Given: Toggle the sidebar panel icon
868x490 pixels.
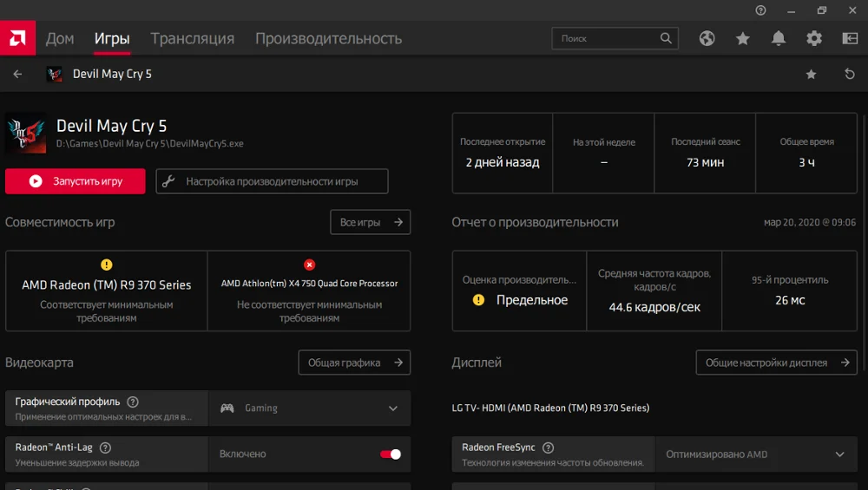Looking at the screenshot, I should 850,38.
